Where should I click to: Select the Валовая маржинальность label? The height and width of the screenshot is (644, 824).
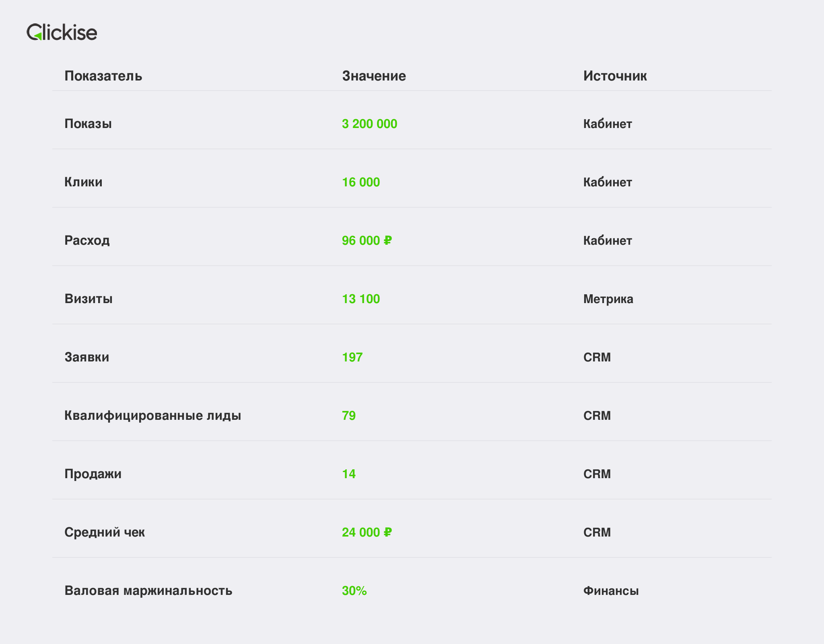click(148, 590)
